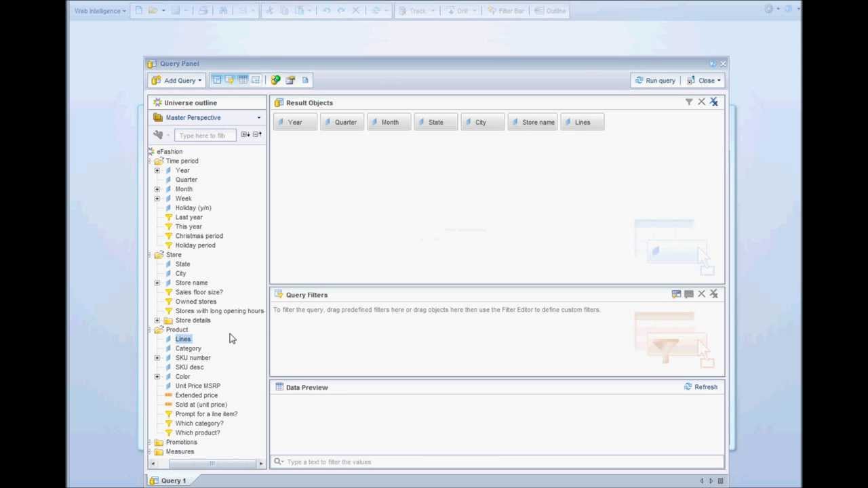The image size is (868, 488).
Task: Expand the Color tree node
Action: tap(157, 376)
